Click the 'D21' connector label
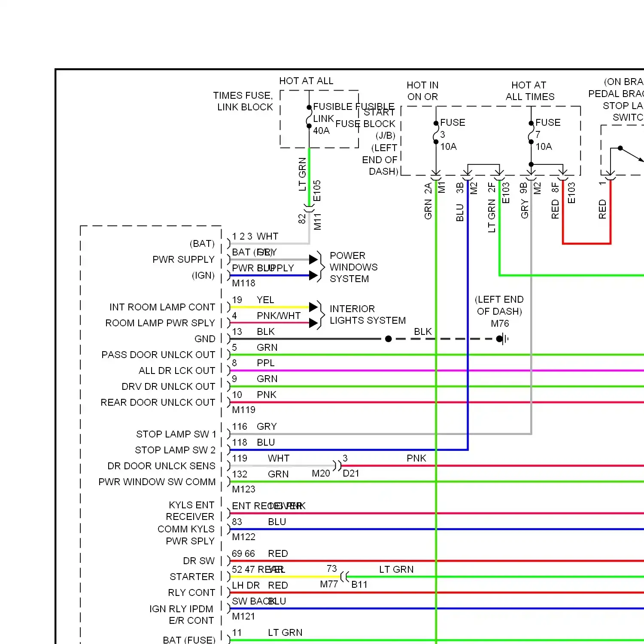This screenshot has height=644, width=644. 351,474
